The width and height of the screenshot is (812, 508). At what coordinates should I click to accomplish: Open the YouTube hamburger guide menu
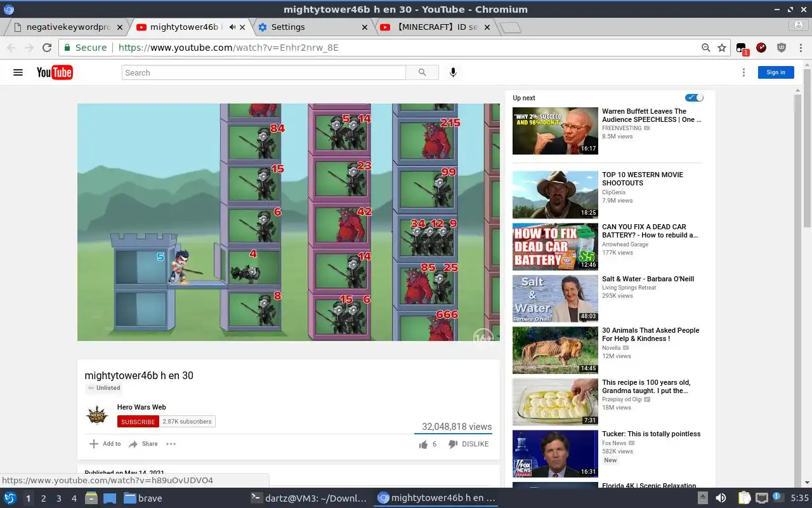[x=18, y=72]
